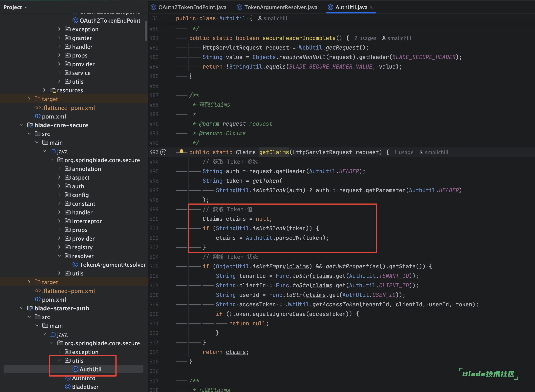Click the sticky header line public class AuthUtil

pos(214,18)
